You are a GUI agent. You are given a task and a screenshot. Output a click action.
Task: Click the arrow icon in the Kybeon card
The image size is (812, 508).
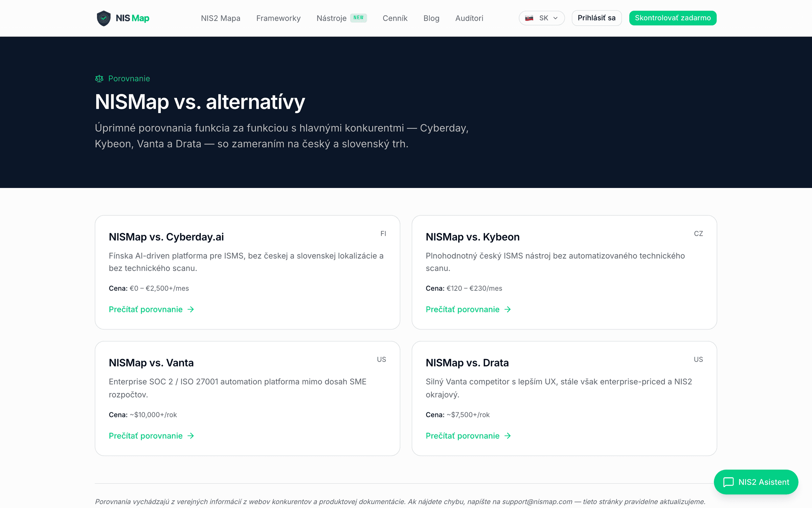pyautogui.click(x=507, y=309)
